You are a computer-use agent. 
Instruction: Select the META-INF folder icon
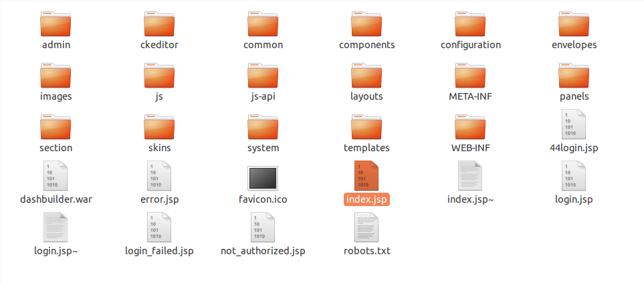(x=470, y=76)
